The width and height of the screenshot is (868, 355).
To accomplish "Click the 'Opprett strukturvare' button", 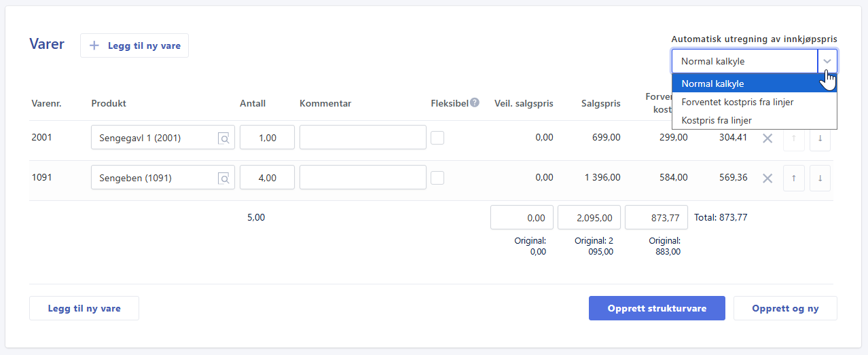I will [x=657, y=308].
